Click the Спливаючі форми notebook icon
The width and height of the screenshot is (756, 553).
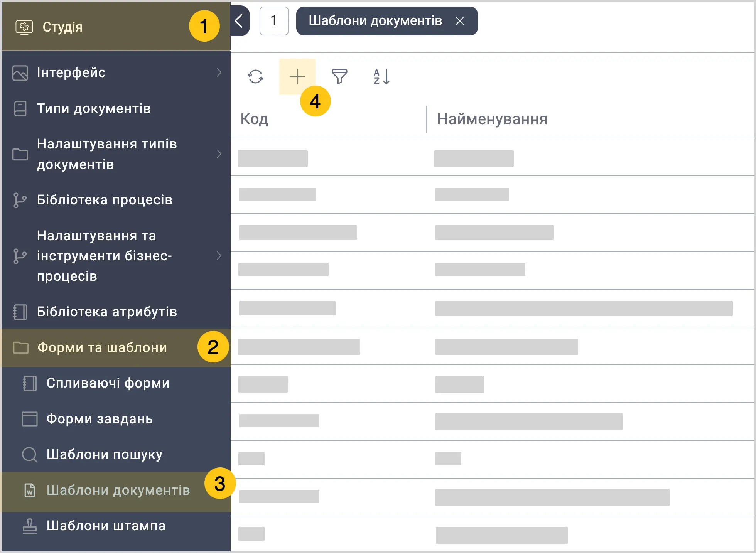pos(30,384)
